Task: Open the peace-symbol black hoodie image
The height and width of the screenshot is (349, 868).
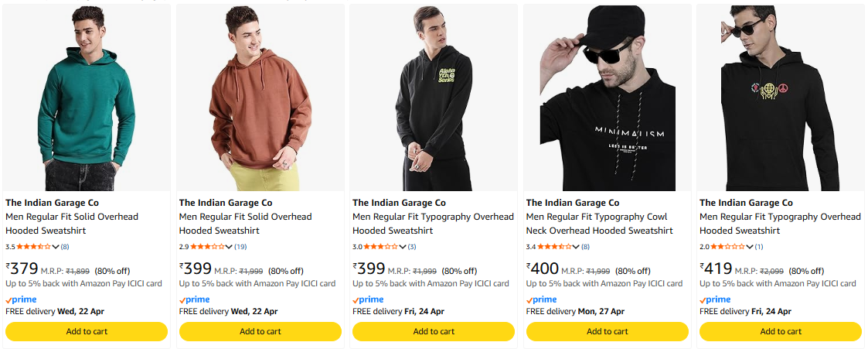Action: point(781,98)
